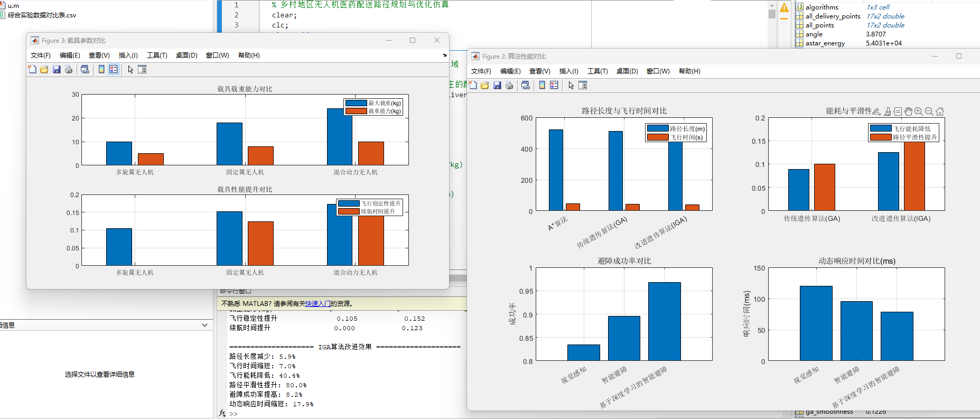
Task: Click yellow warning indicator in editor
Action: click(785, 7)
